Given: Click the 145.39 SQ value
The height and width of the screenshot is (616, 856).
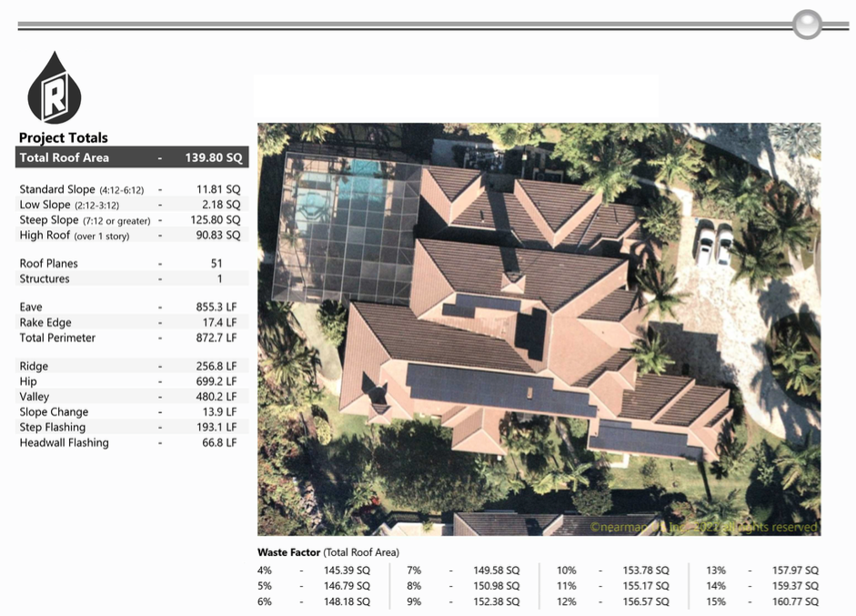Looking at the screenshot, I should point(347,571).
